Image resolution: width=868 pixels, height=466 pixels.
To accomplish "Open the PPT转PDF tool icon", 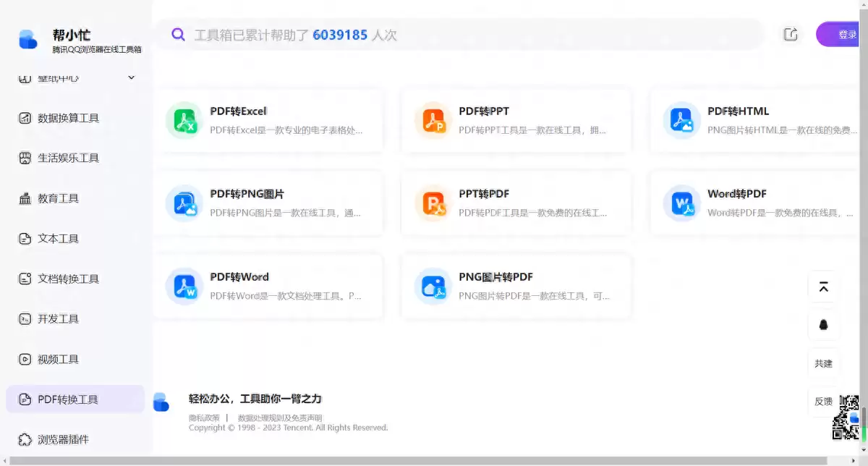I will tap(433, 203).
